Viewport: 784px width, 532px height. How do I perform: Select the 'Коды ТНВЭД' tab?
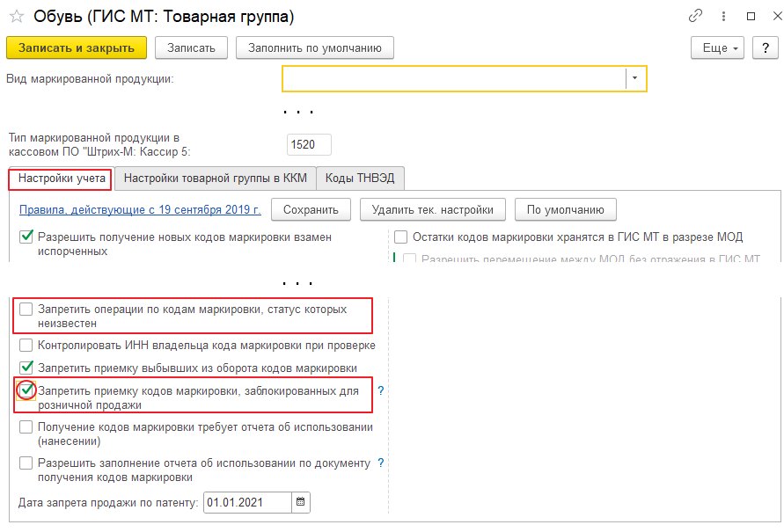(x=360, y=179)
